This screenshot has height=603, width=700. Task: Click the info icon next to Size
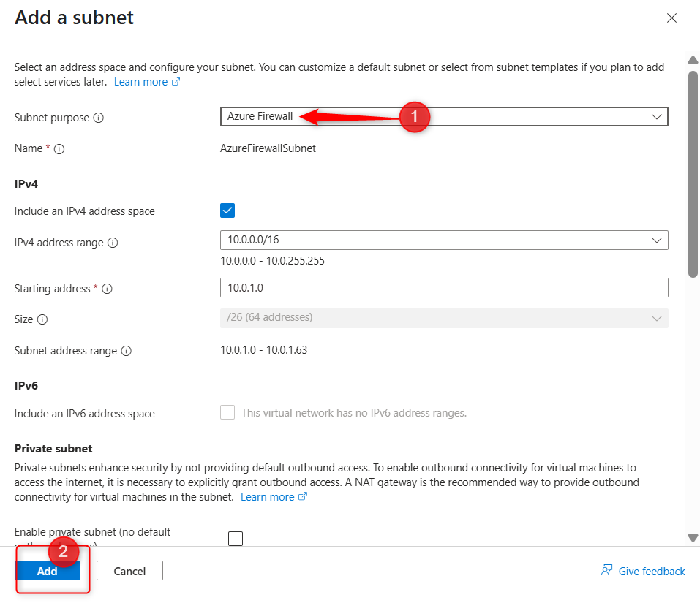(42, 319)
